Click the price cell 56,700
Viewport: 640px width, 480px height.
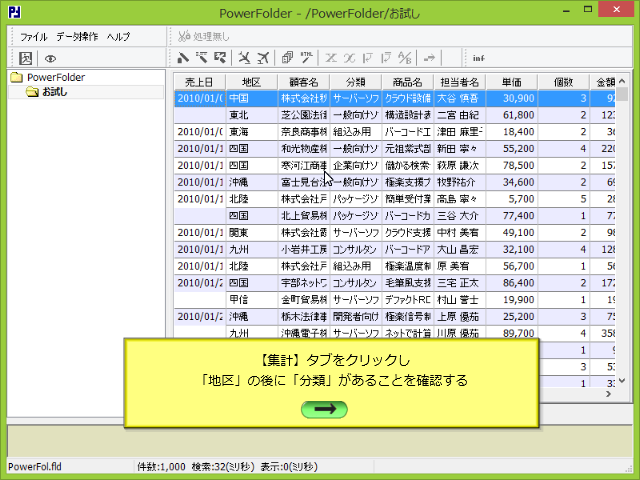[512, 266]
